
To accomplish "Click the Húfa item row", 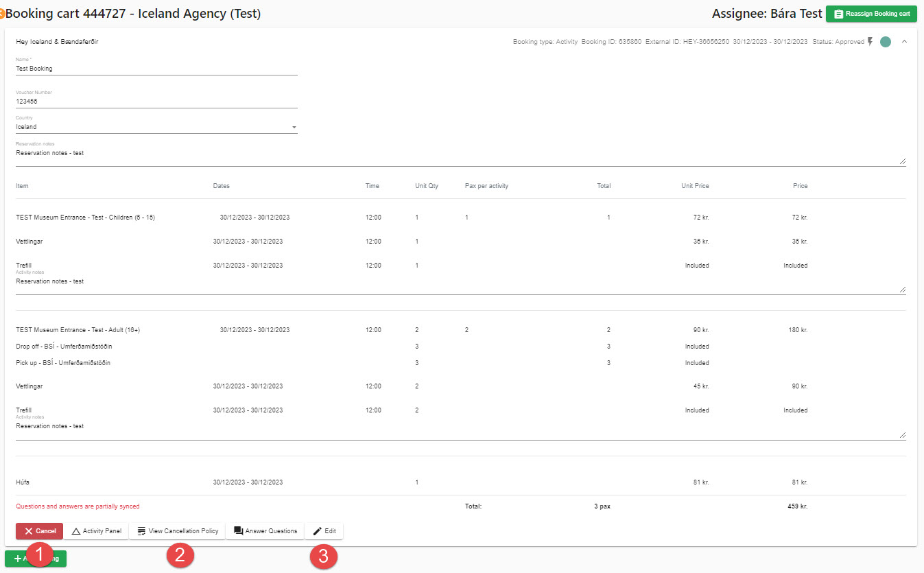I will 23,482.
